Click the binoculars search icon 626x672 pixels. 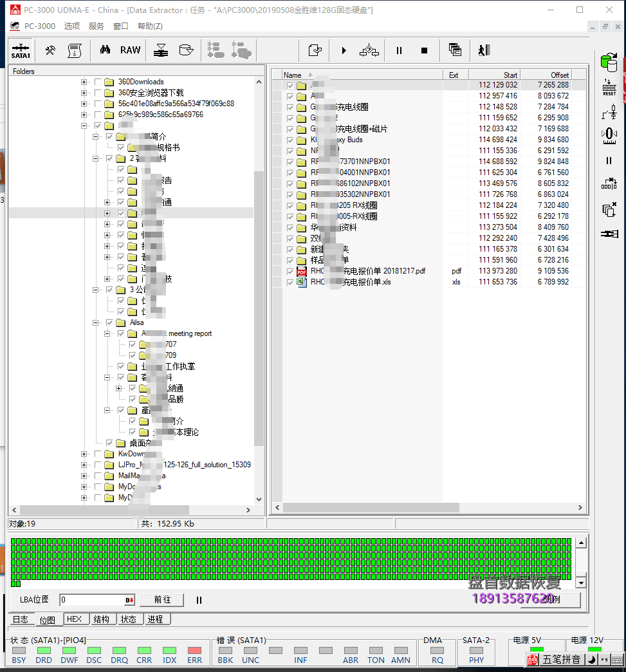point(105,50)
